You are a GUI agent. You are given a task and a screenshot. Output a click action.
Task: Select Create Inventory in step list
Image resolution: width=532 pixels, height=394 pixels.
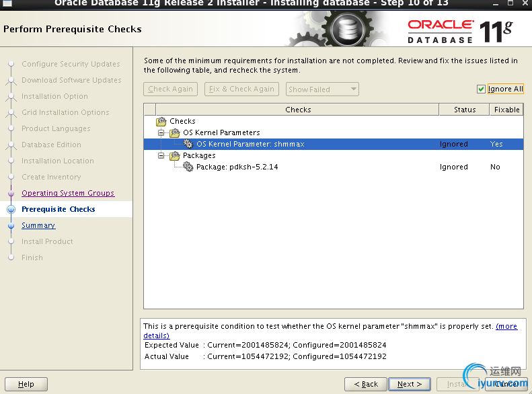pyautogui.click(x=51, y=177)
